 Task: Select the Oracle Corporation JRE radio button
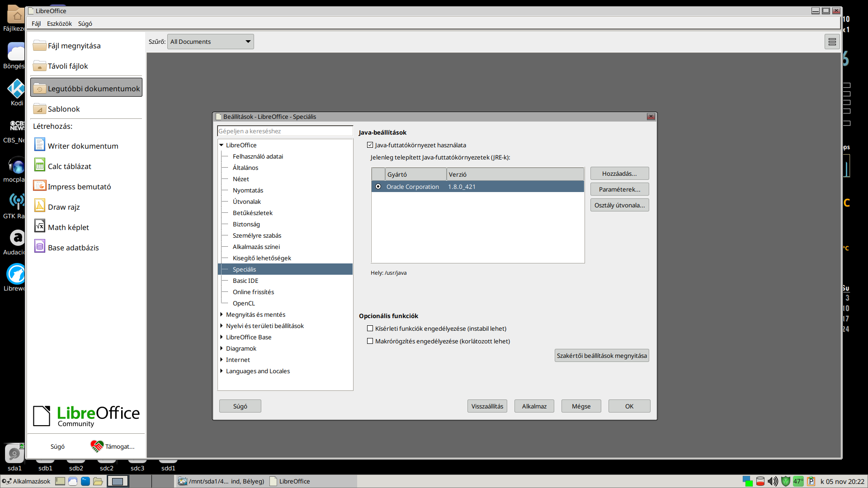coord(378,187)
